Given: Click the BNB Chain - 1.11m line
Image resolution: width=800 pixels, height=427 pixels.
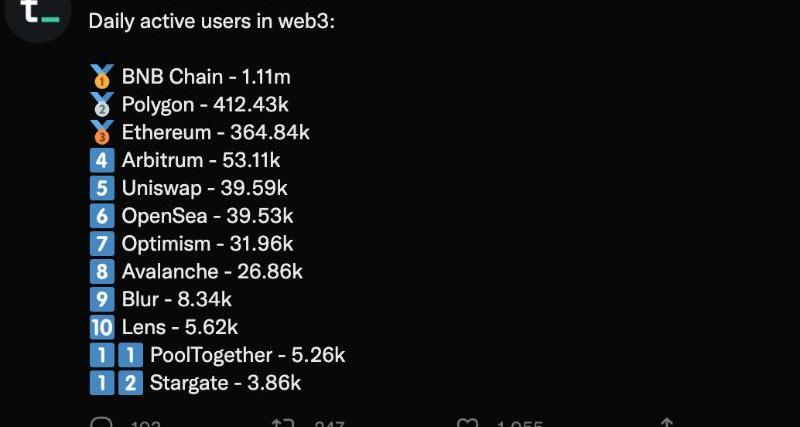Looking at the screenshot, I should pos(206,76).
